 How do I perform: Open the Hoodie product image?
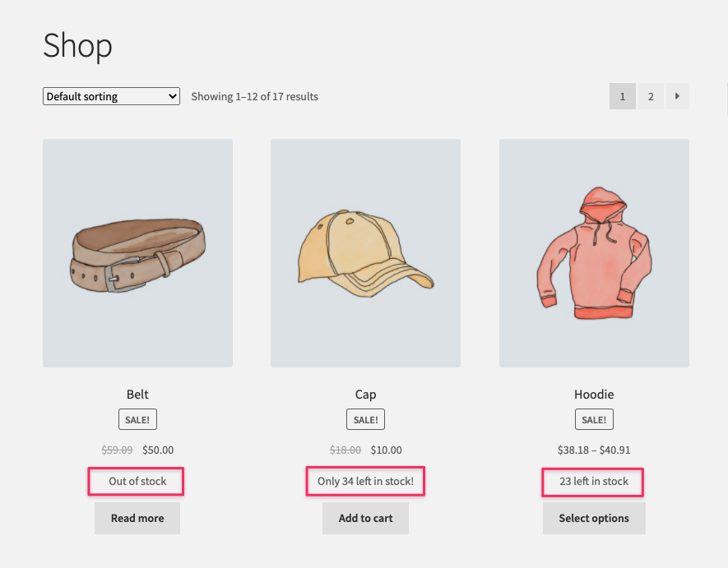click(x=594, y=252)
